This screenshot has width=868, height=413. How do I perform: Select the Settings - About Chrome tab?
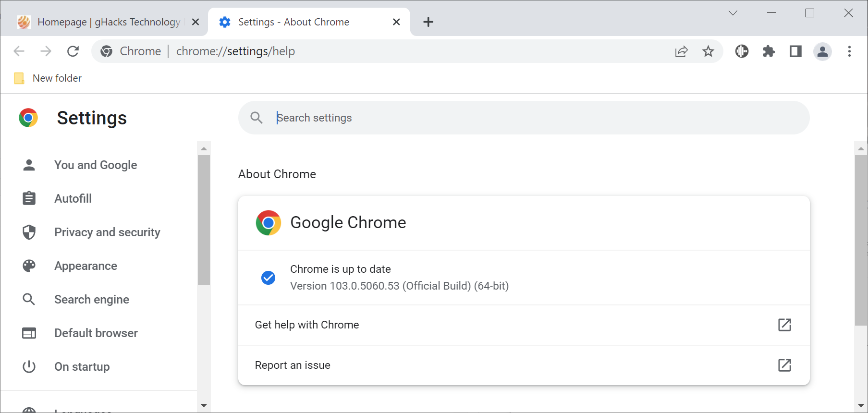point(309,22)
